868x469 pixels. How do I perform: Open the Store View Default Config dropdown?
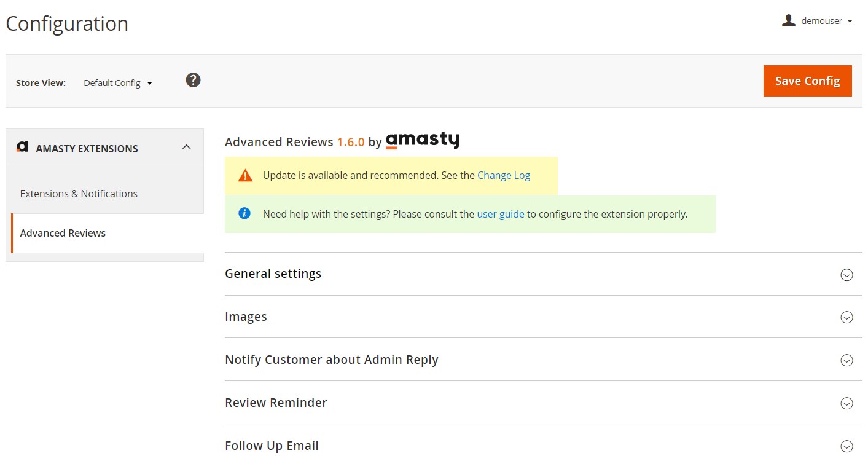[x=118, y=83]
